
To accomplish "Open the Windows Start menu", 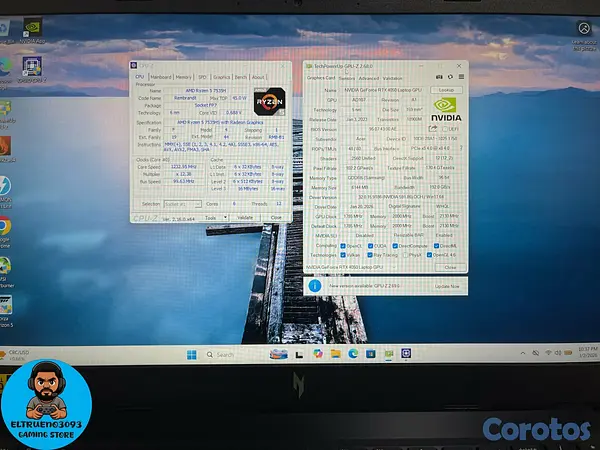I will [x=192, y=355].
